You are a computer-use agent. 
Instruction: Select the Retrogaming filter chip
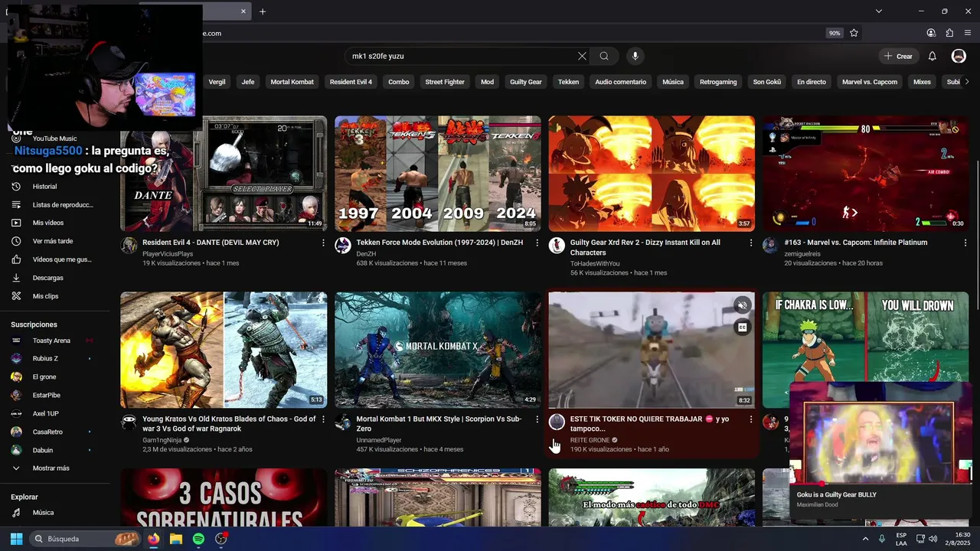(718, 82)
